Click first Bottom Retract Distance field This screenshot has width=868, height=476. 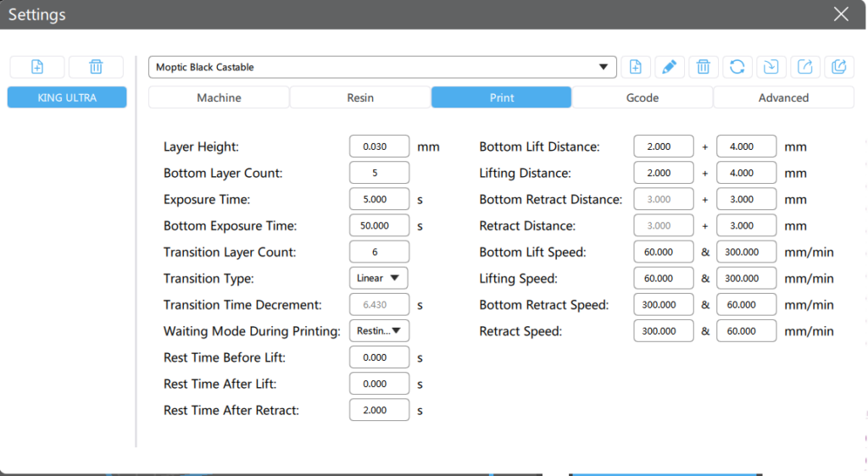[664, 199]
